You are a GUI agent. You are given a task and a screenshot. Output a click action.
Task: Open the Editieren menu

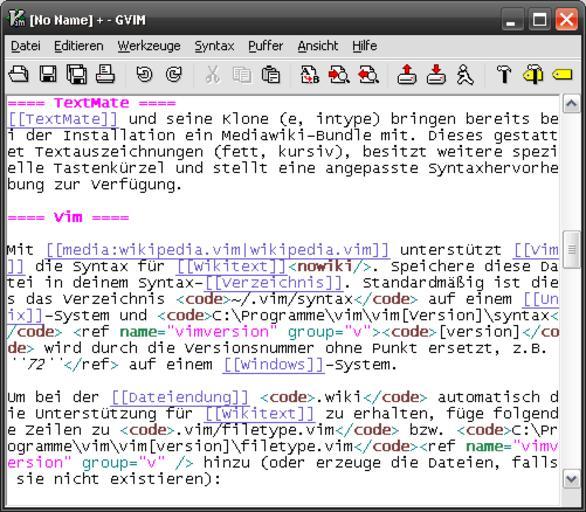[78, 46]
